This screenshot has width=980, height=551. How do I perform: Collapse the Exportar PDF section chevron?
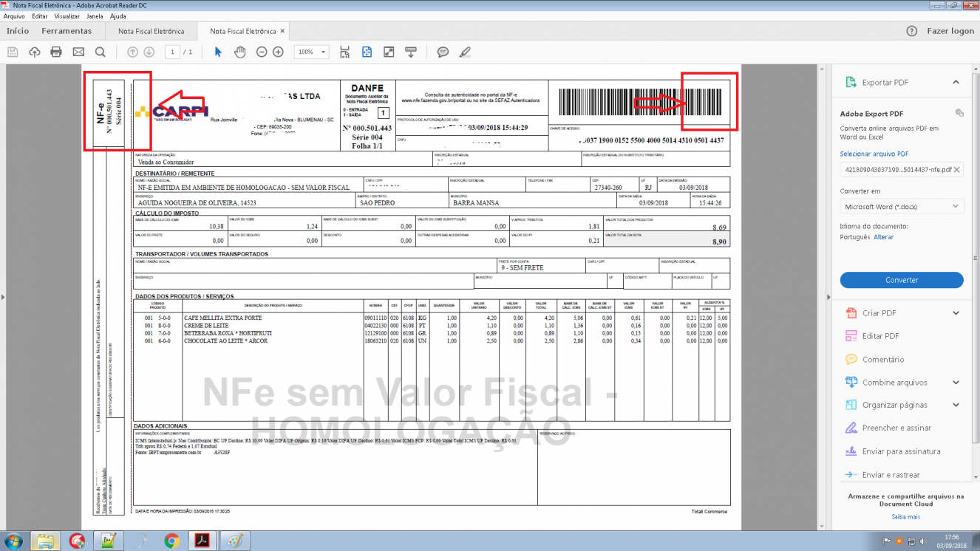point(956,83)
